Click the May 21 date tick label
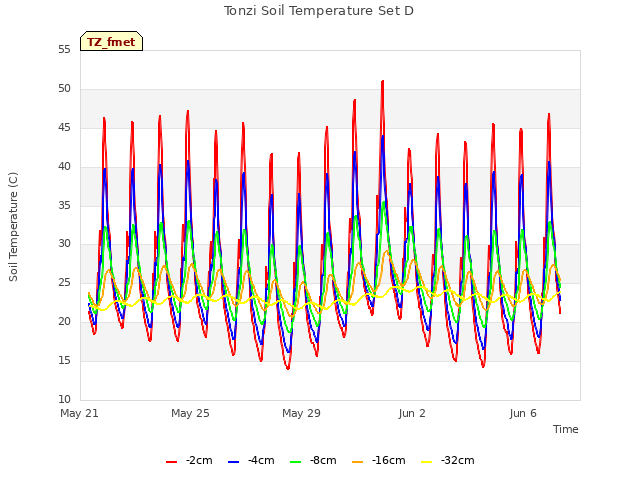 click(80, 413)
